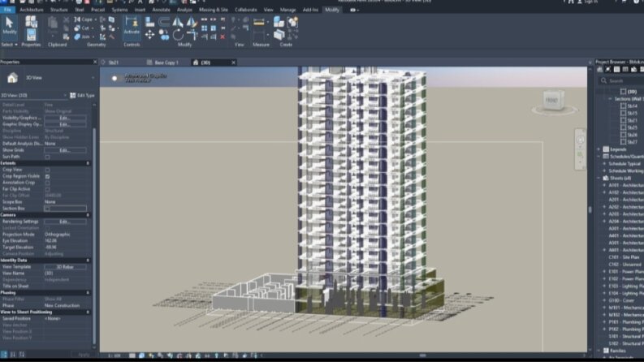
Task: Uncheck Crop Region Visible
Action: [47, 176]
